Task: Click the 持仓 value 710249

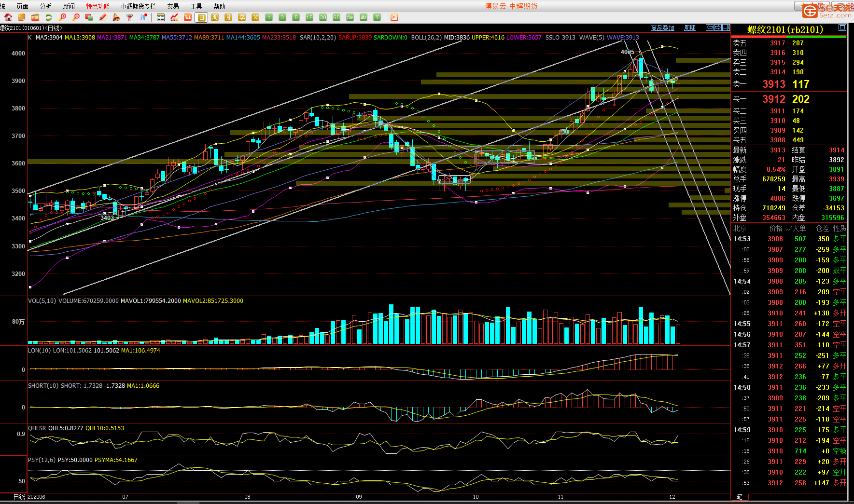Action: tap(774, 208)
